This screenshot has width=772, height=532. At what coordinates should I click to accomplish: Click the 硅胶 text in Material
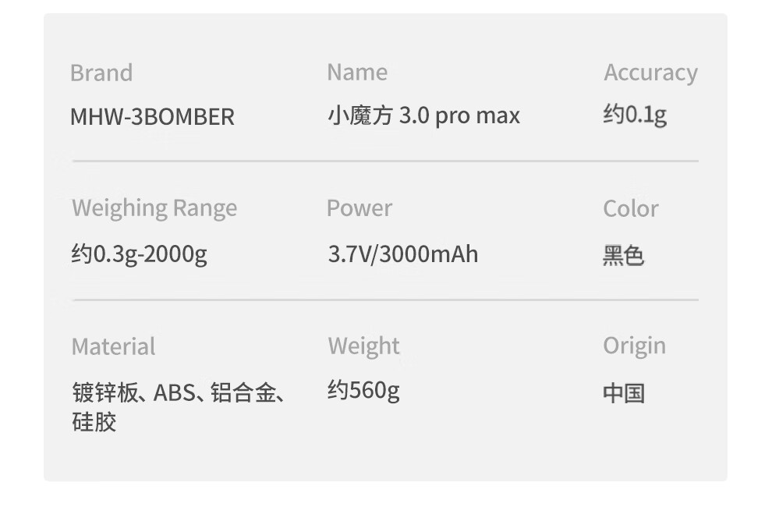94,423
